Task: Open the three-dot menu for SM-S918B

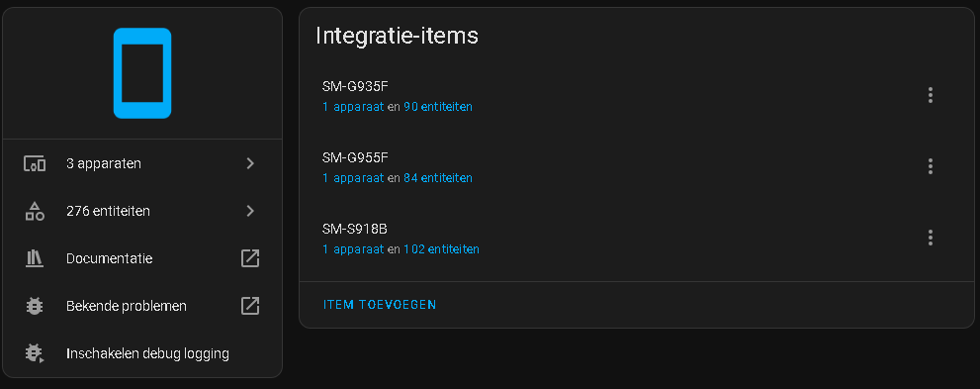Action: tap(930, 238)
